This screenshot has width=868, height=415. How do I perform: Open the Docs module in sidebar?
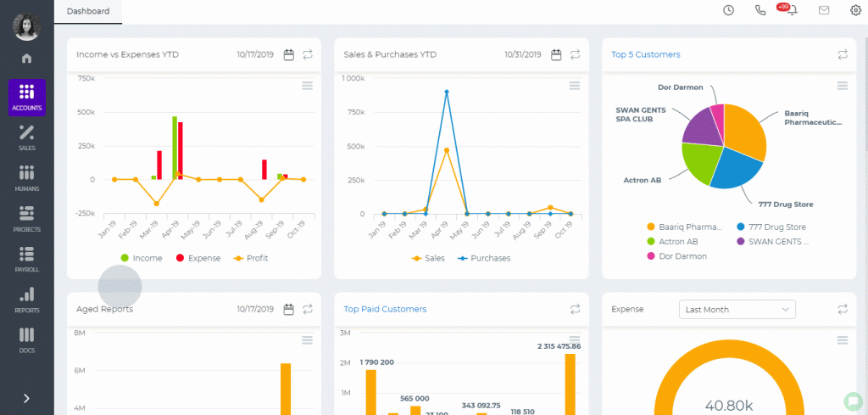coord(26,340)
